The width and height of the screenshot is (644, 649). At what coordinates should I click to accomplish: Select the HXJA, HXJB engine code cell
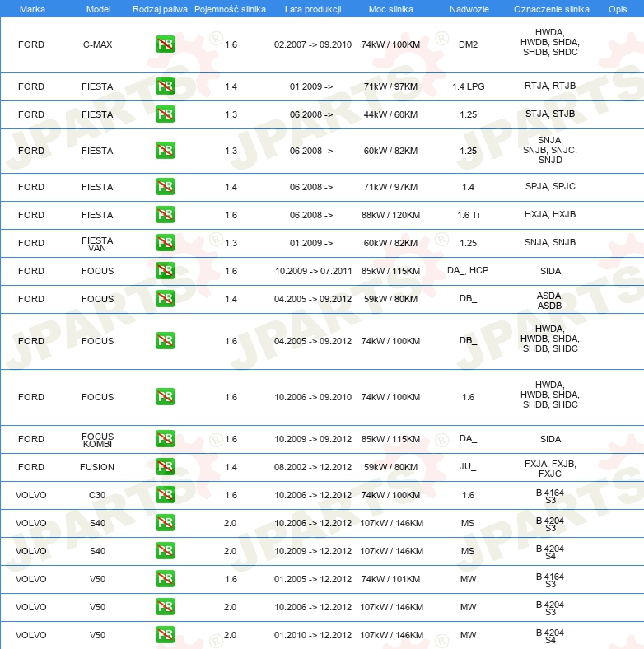[550, 214]
